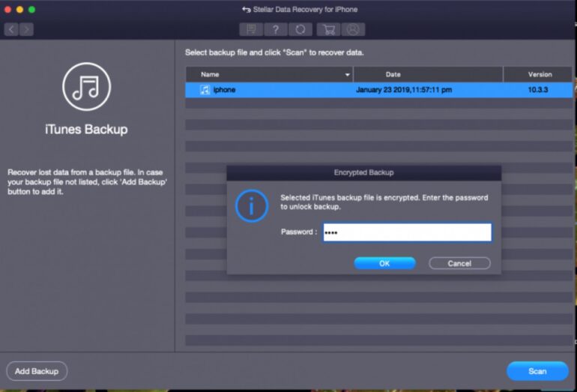Start recovery with the Scan button
577x392 pixels.
click(537, 371)
